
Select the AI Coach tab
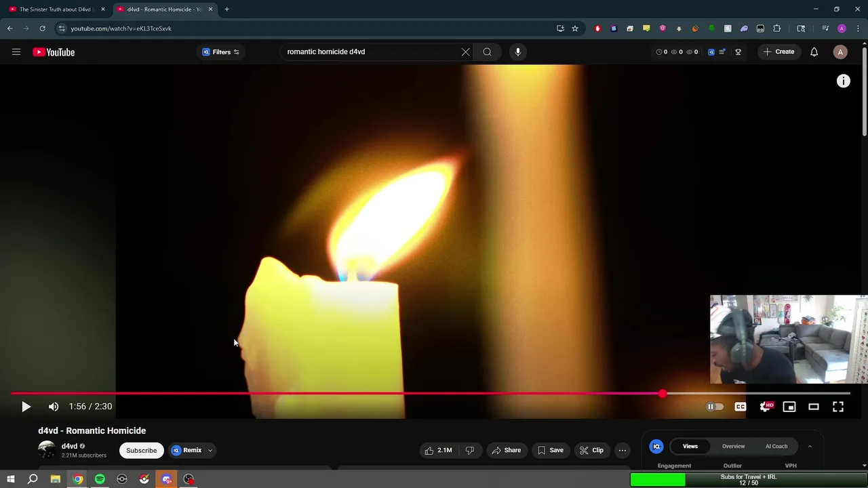tap(776, 446)
